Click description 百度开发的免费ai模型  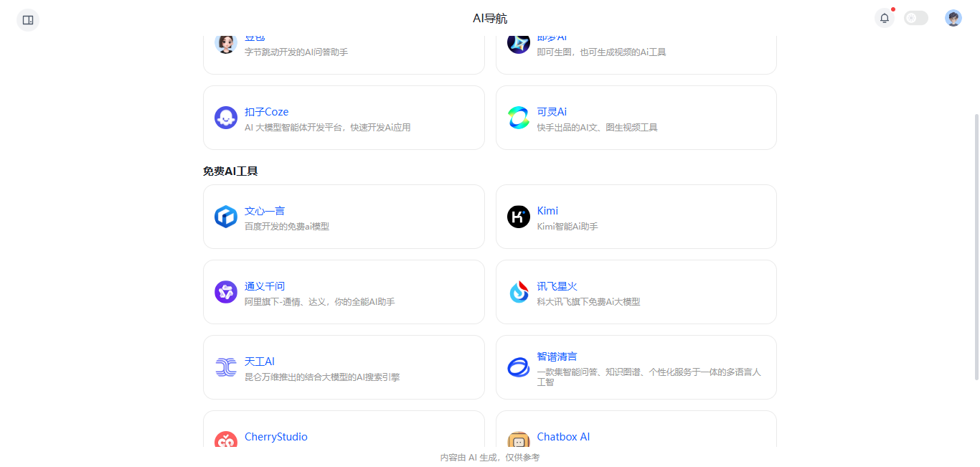point(287,227)
